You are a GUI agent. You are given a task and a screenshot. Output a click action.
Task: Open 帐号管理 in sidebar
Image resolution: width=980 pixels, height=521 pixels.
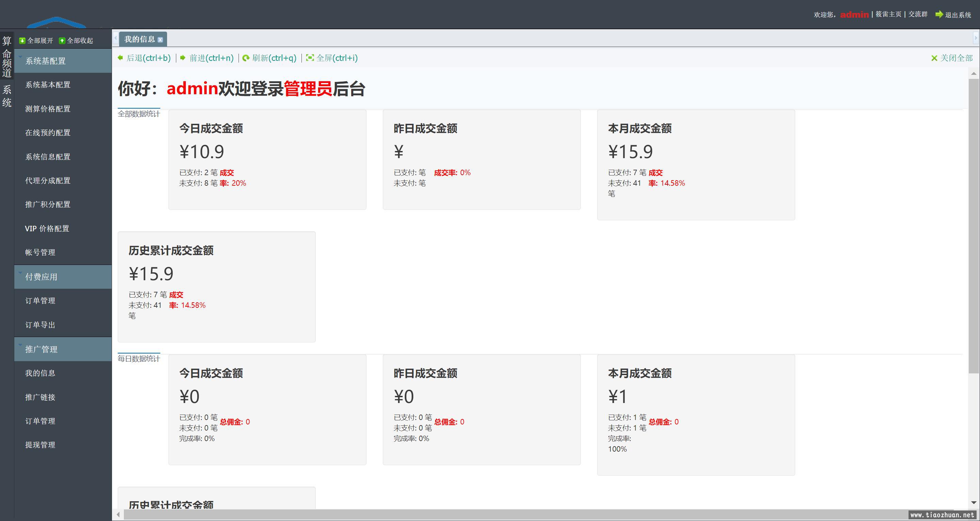(40, 253)
